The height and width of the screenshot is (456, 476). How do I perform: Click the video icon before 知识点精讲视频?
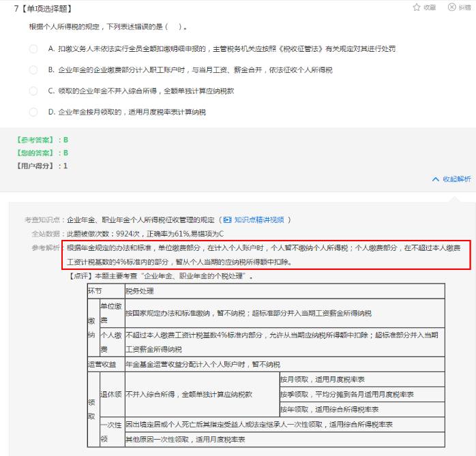227,219
